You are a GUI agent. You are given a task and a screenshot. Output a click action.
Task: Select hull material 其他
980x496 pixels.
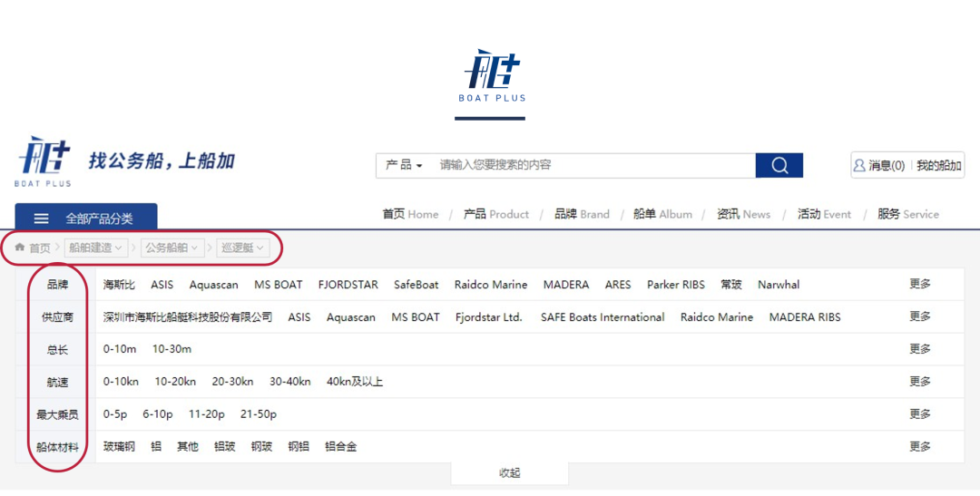point(188,447)
